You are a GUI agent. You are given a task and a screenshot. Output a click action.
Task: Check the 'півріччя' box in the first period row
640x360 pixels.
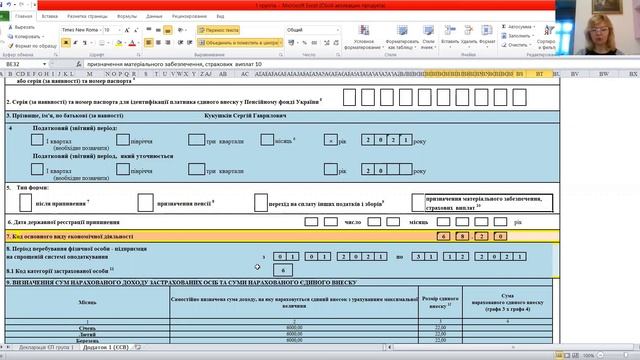tap(123, 140)
